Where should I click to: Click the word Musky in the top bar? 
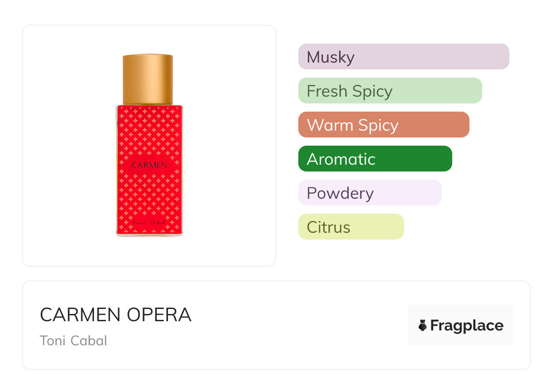click(x=330, y=57)
